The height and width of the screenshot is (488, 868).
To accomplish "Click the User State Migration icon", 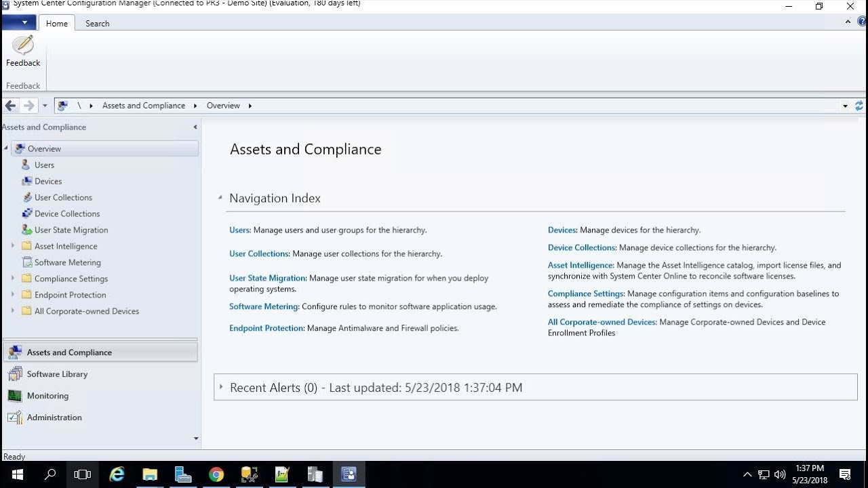I will [x=26, y=230].
